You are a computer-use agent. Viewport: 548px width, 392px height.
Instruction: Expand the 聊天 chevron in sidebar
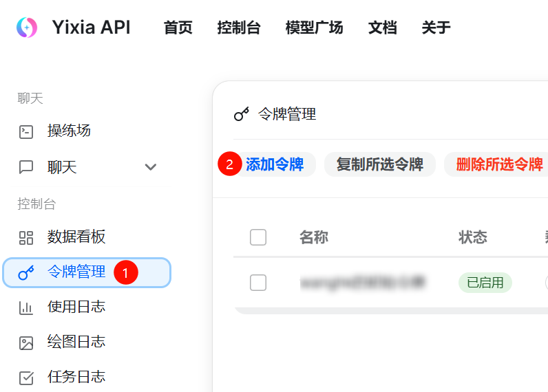(x=151, y=167)
